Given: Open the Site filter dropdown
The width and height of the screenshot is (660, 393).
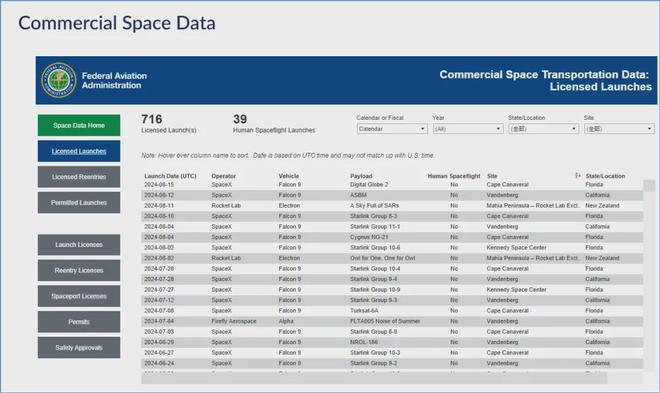Looking at the screenshot, I should tap(619, 129).
